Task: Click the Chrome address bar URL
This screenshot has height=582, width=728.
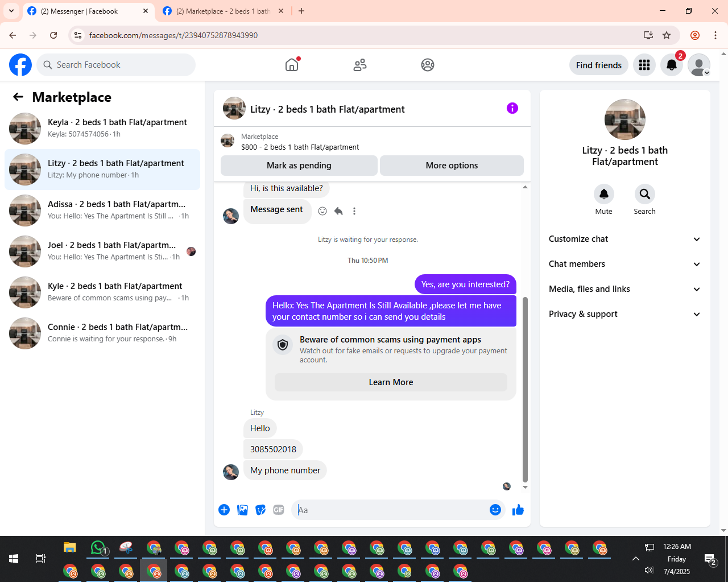Action: click(173, 35)
